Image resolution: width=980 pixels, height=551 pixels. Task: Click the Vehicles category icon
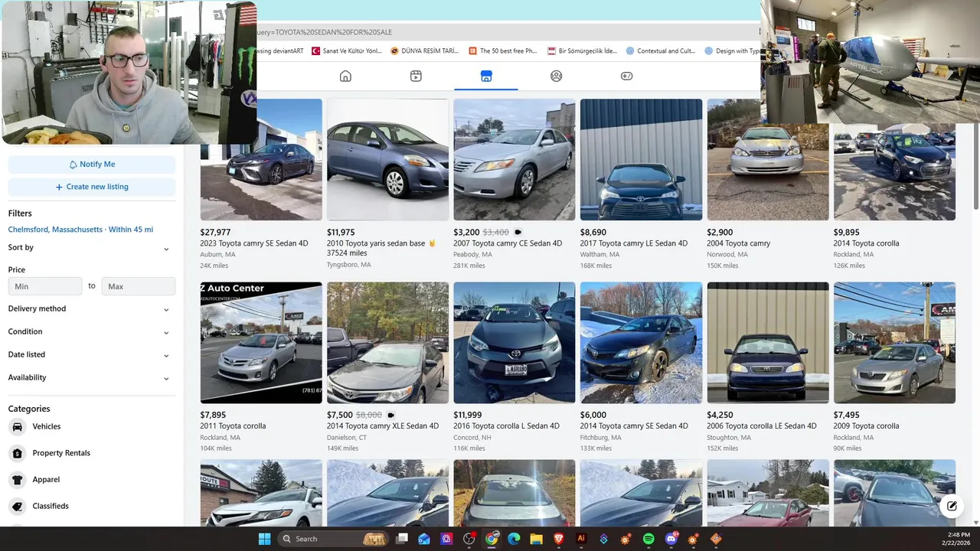17,427
